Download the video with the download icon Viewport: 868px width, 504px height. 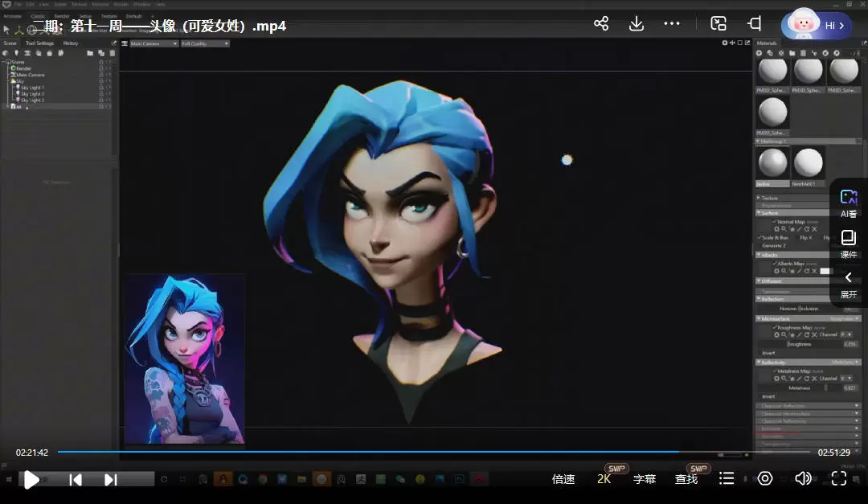click(x=637, y=23)
